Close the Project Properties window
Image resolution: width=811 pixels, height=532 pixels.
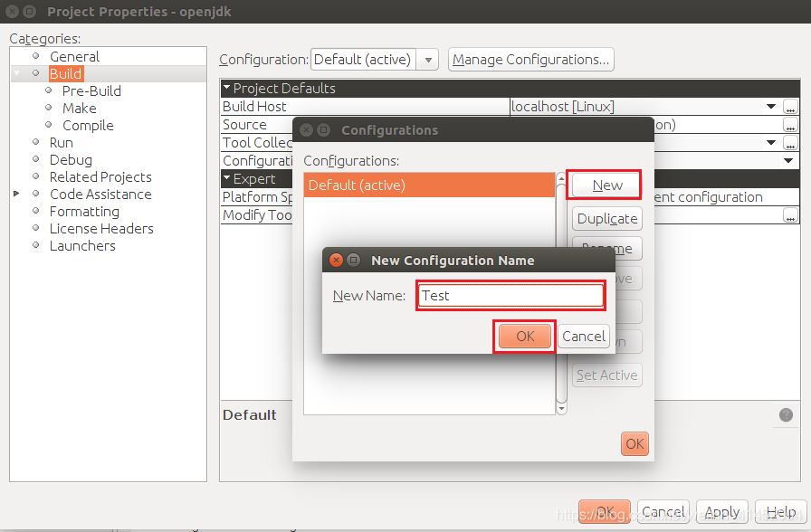click(13, 12)
